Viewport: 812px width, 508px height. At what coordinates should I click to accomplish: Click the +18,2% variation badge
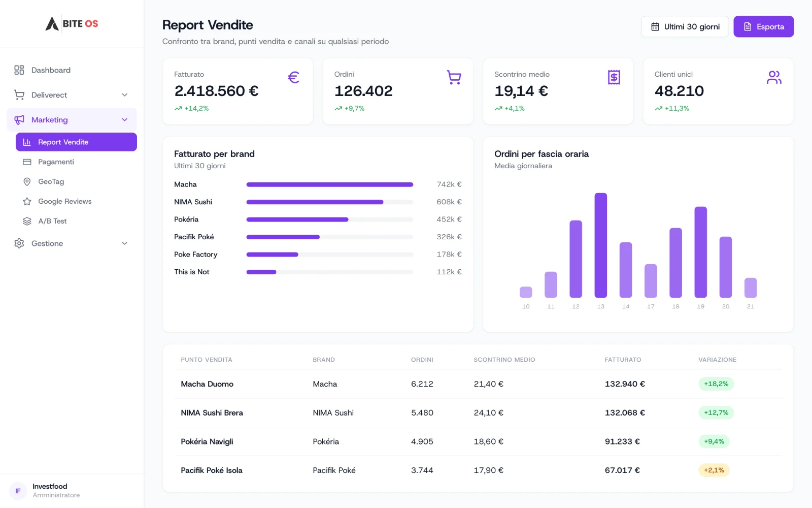[716, 384]
